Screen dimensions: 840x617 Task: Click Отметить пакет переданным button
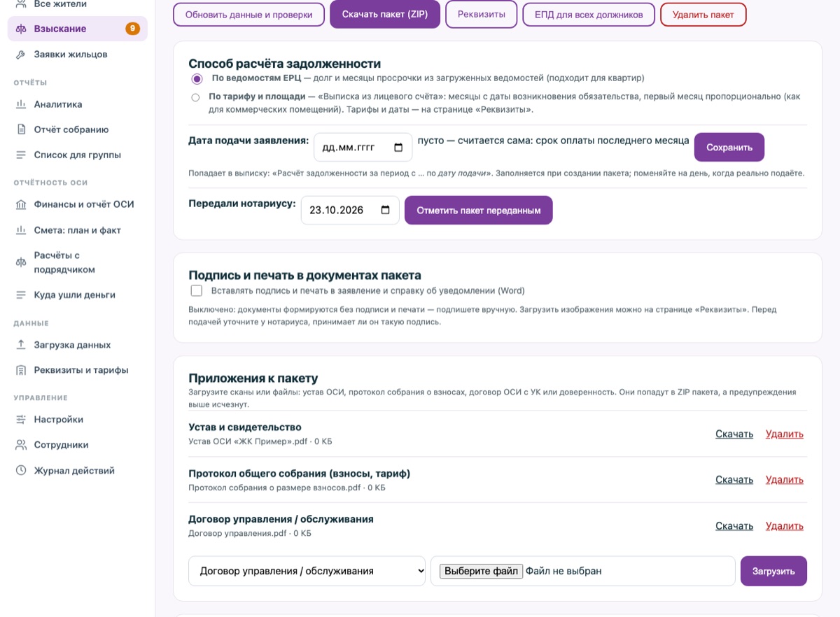[x=479, y=210]
